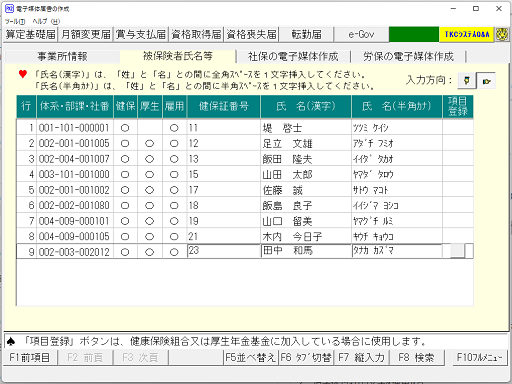Toggle 雇用 circle for 山口 留美
Screen dimensions: 512x384
[x=174, y=221]
